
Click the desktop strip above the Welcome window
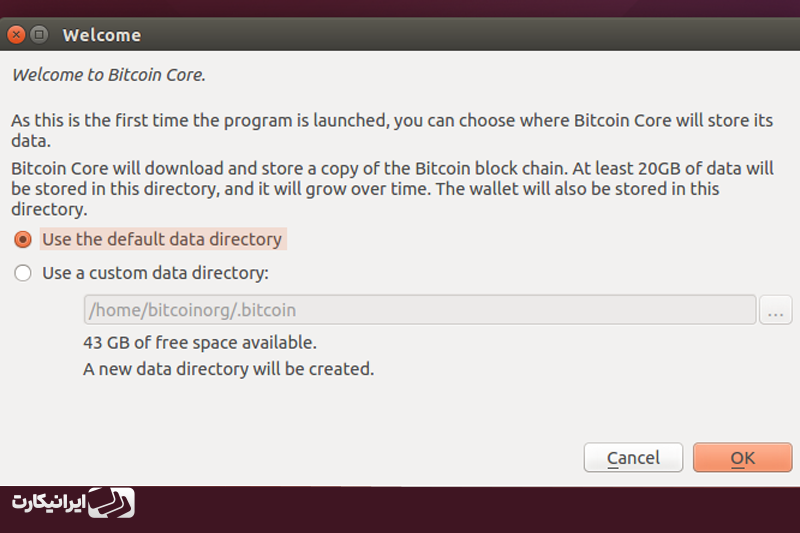pos(400,8)
